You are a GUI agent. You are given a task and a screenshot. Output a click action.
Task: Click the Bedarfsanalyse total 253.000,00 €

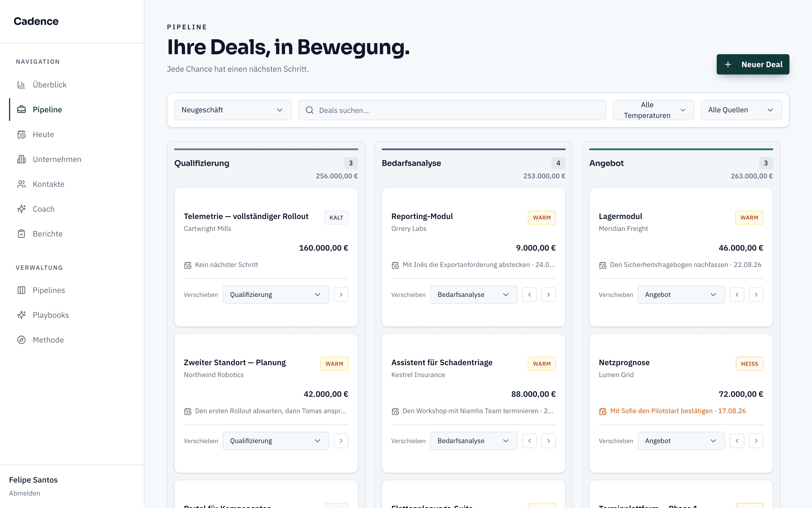coord(544,176)
